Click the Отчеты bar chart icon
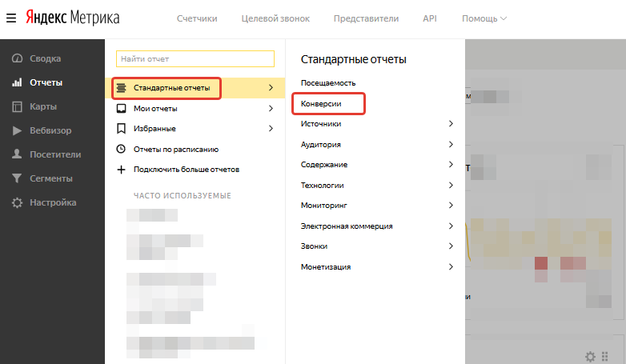 17,82
